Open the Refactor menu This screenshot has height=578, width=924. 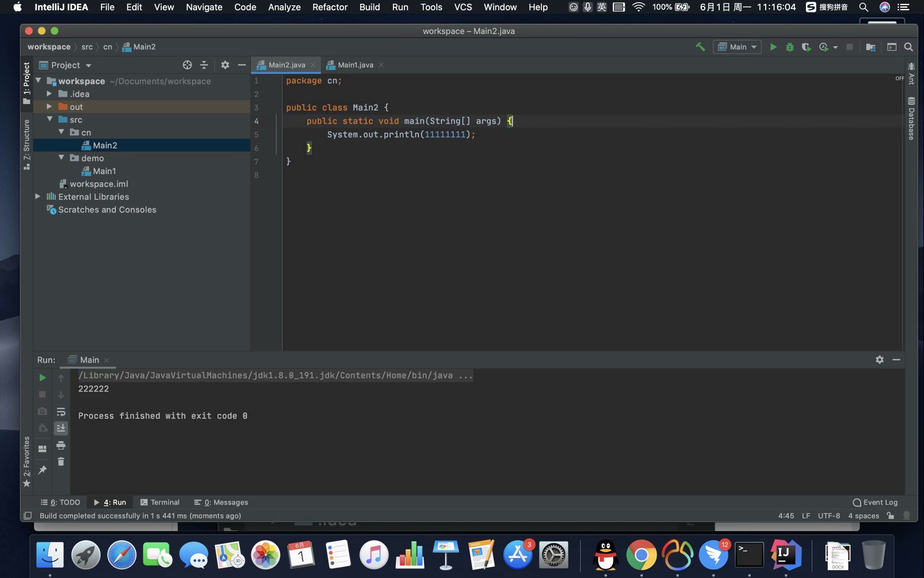(x=330, y=7)
